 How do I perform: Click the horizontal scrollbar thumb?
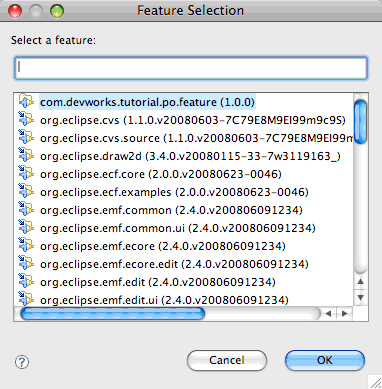(x=113, y=314)
